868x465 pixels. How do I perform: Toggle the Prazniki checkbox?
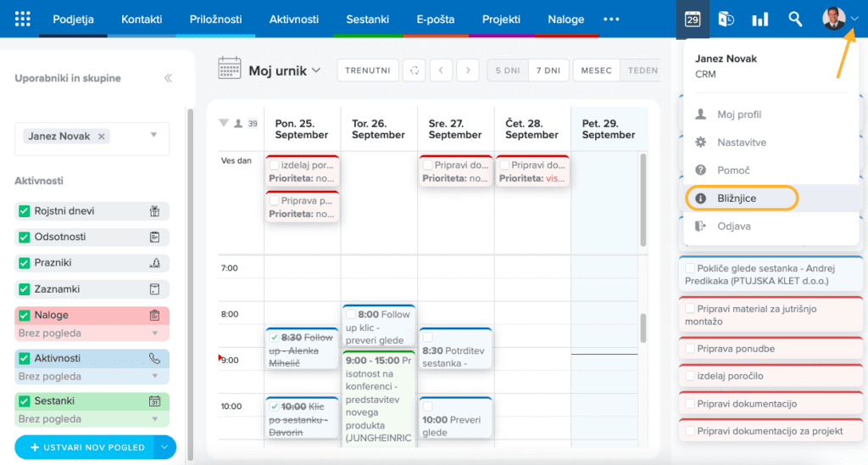24,263
